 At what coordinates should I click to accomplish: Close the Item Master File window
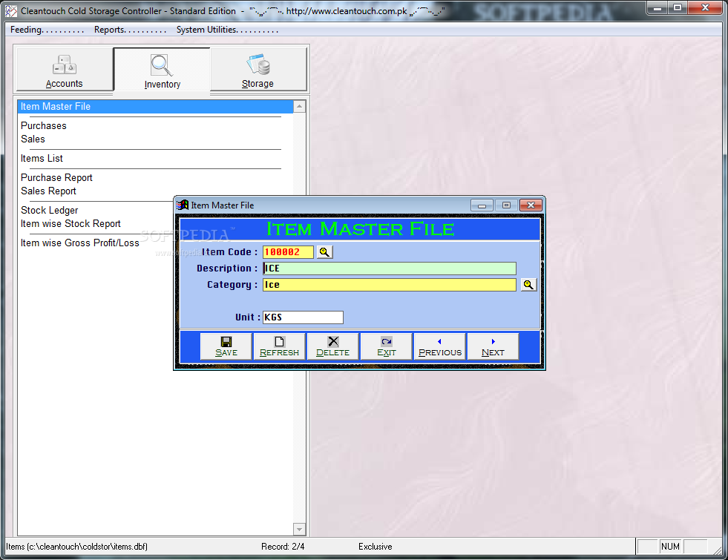531,205
